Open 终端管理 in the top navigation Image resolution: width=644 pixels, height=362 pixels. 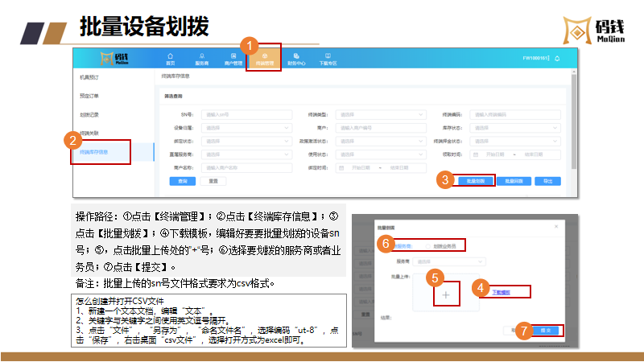point(265,58)
